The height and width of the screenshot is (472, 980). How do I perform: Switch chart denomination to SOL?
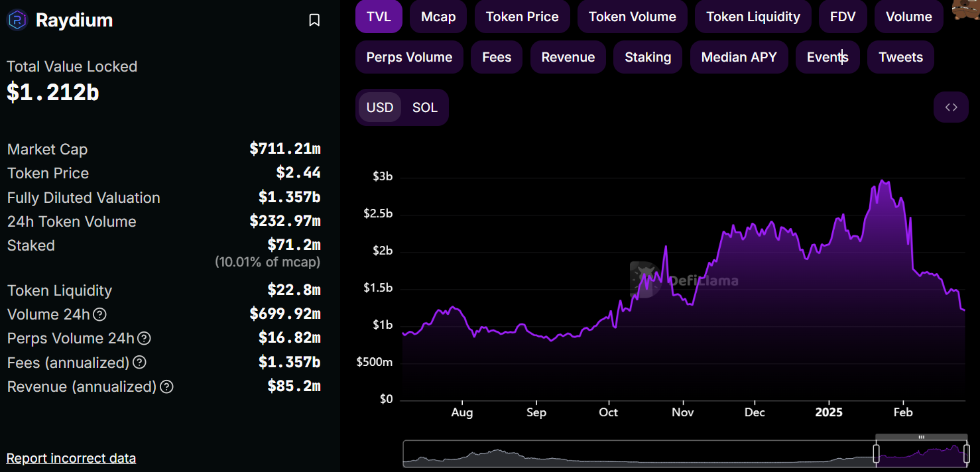(x=425, y=107)
